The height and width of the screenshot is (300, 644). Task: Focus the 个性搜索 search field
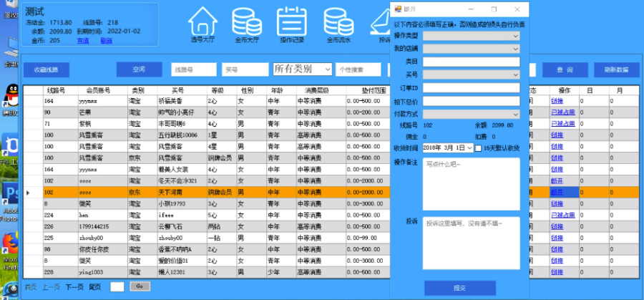358,69
